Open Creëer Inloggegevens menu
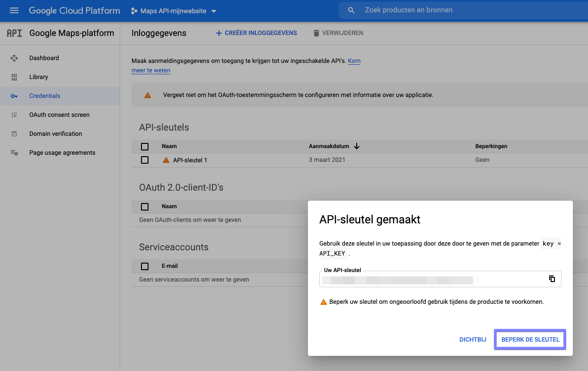The width and height of the screenshot is (588, 371). tap(256, 33)
